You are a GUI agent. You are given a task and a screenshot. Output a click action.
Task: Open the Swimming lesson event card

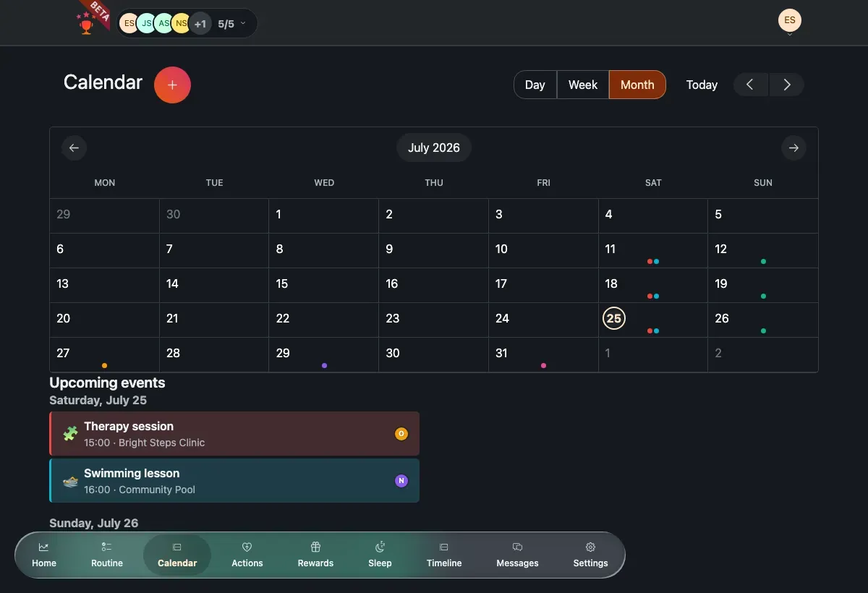pos(234,481)
